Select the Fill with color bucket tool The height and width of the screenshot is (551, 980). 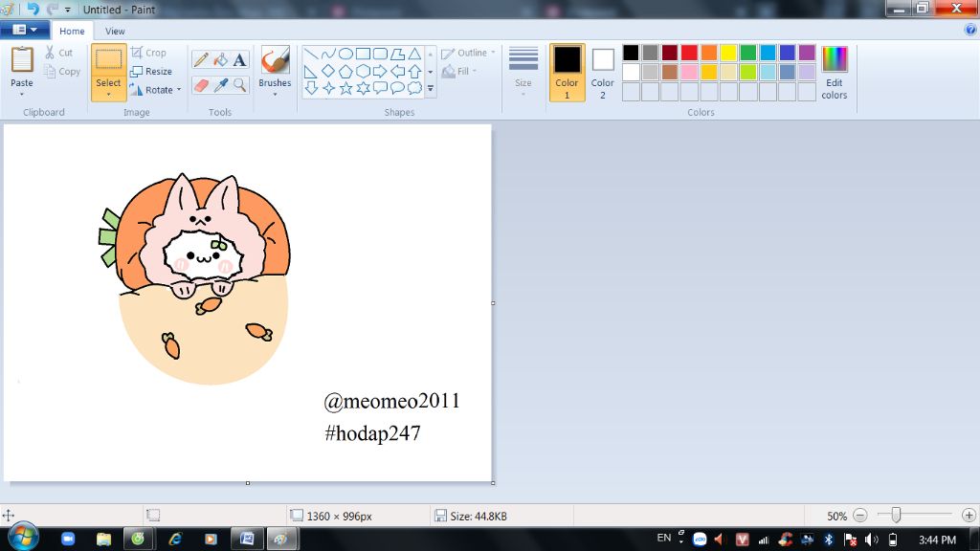point(220,60)
